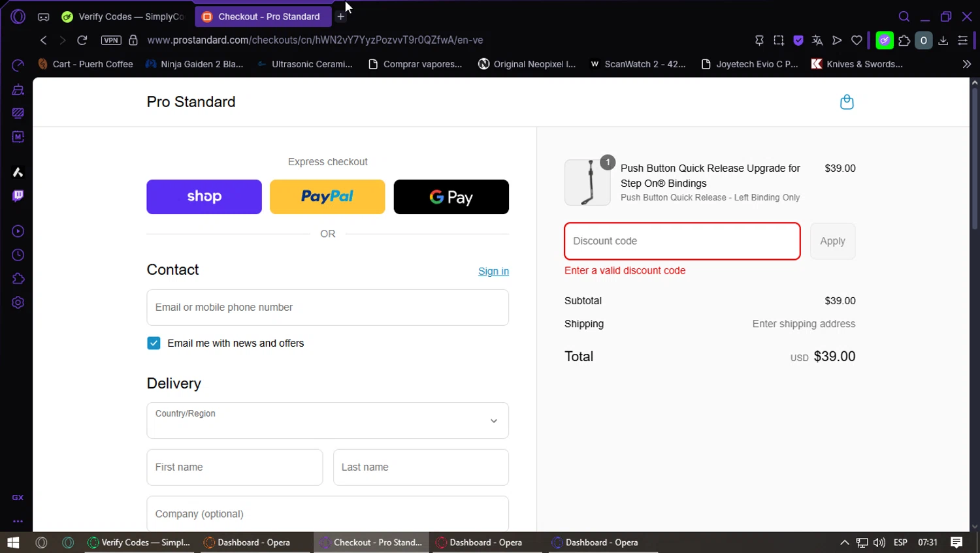Image resolution: width=980 pixels, height=553 pixels.
Task: Click the Opera menu logo icon
Action: (18, 16)
